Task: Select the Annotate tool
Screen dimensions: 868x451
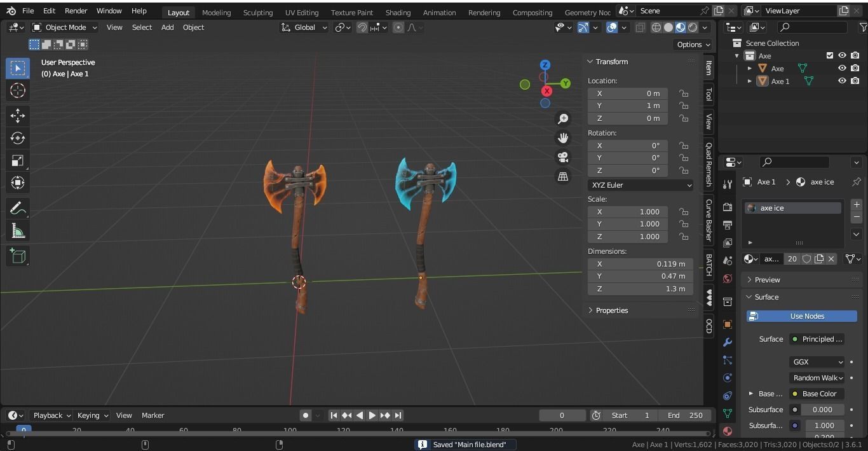Action: (18, 209)
